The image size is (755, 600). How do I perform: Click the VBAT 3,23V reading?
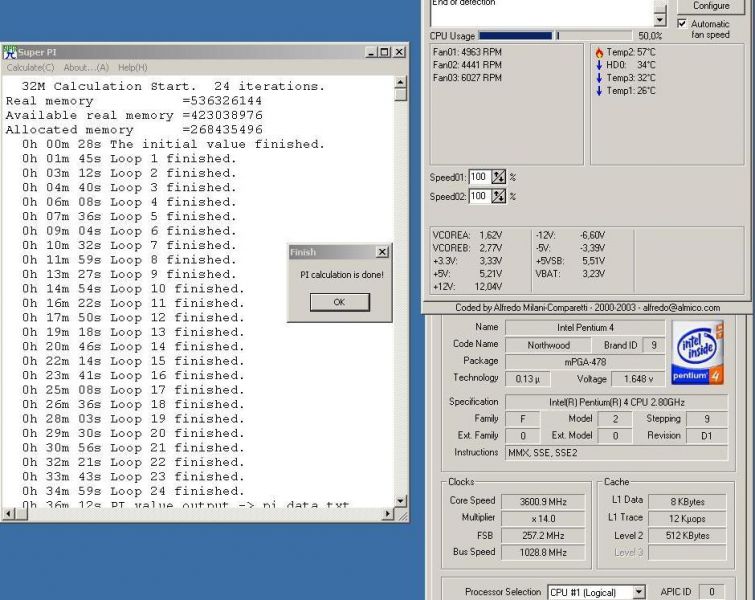coord(570,274)
